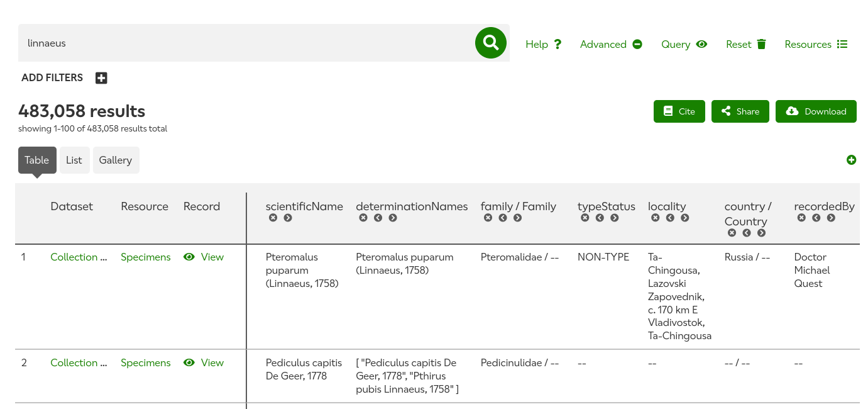This screenshot has width=868, height=409.
Task: Select the Doctor Michael Quest cell
Action: coord(812,270)
